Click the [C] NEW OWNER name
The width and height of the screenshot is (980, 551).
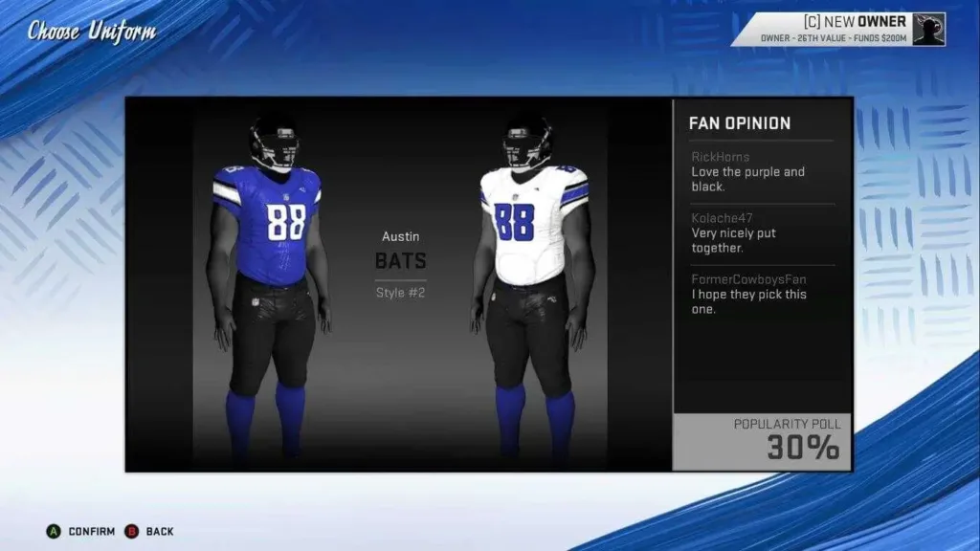[855, 22]
